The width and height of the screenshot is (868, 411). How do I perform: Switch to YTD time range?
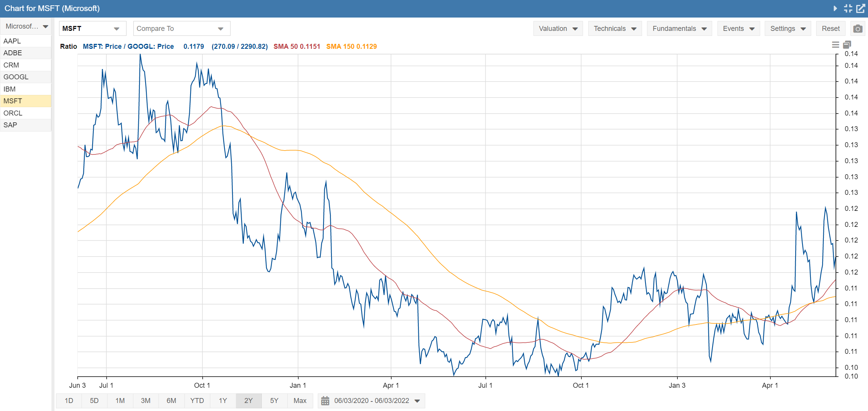(197, 401)
